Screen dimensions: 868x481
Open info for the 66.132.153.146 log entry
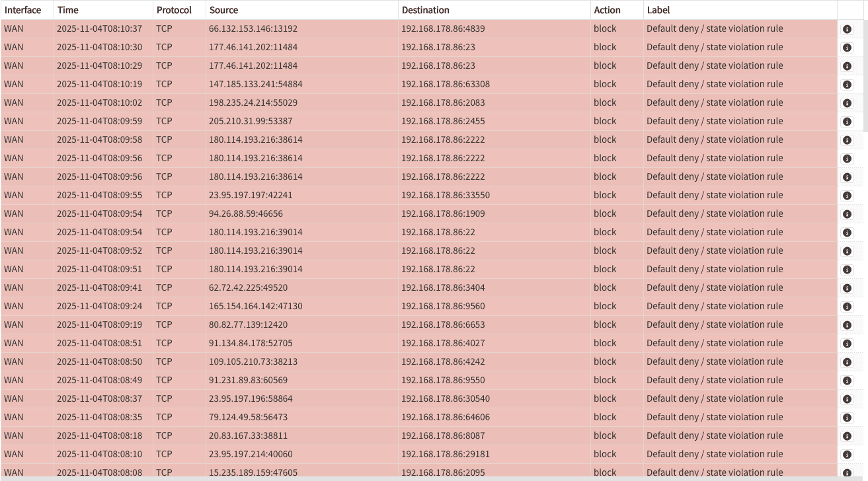(847, 29)
